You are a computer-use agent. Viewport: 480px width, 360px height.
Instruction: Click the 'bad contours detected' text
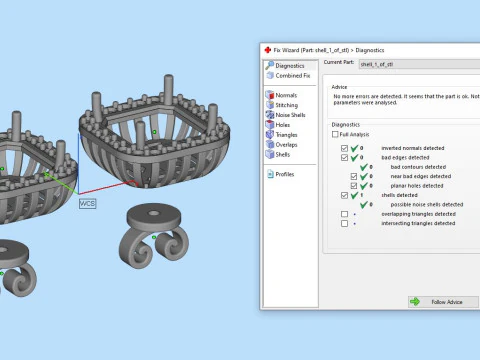(x=418, y=167)
